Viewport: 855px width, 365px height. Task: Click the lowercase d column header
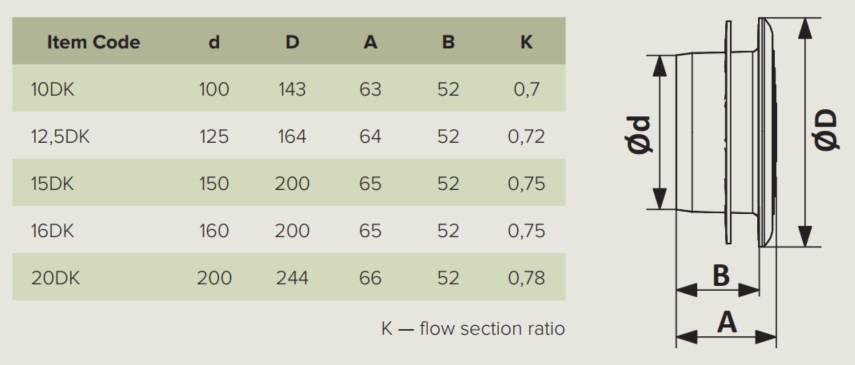(214, 42)
